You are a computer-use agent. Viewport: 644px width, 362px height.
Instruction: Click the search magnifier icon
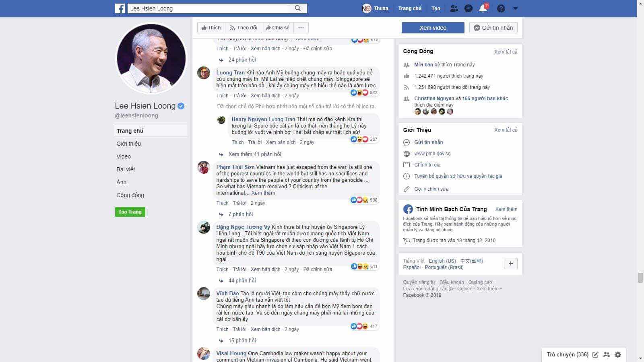pos(298,8)
